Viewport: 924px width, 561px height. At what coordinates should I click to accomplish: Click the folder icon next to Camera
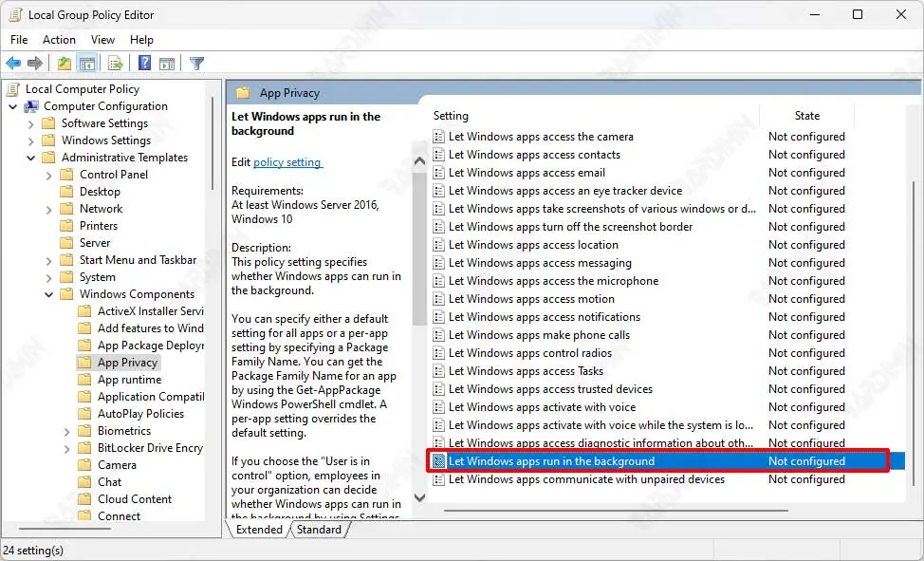coord(84,465)
